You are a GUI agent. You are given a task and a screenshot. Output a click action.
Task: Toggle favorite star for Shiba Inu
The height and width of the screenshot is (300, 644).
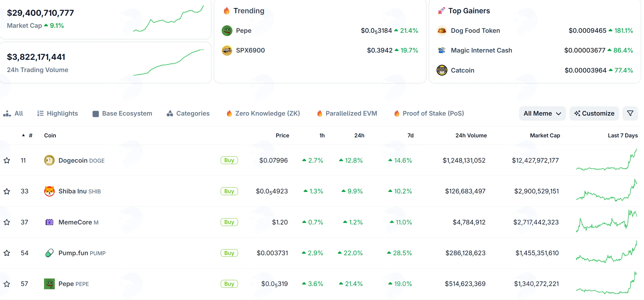7,191
